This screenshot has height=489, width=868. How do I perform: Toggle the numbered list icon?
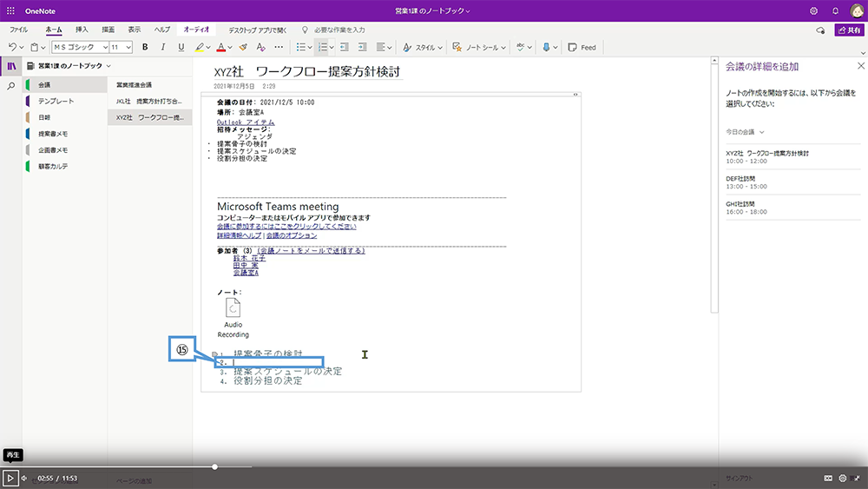point(323,47)
